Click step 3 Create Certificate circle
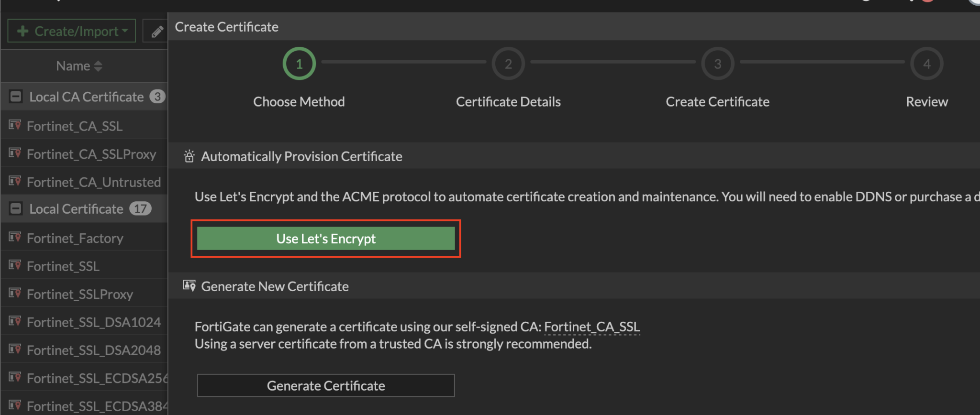This screenshot has height=415, width=980. 718,64
